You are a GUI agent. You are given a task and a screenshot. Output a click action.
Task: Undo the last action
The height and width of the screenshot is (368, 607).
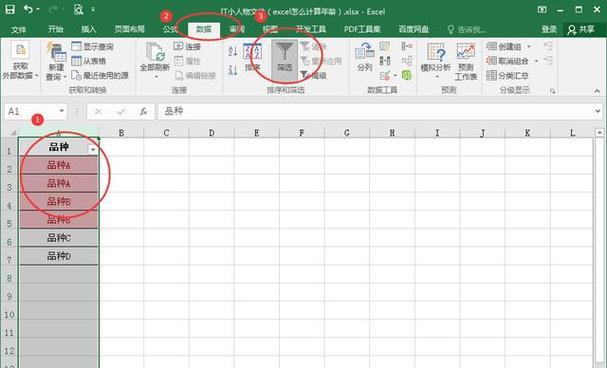[x=29, y=9]
